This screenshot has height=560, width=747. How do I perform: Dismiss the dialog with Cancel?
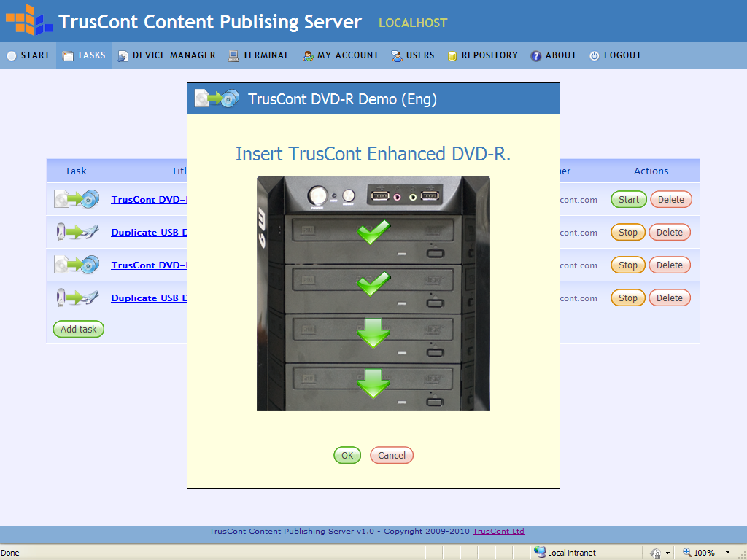(x=392, y=455)
